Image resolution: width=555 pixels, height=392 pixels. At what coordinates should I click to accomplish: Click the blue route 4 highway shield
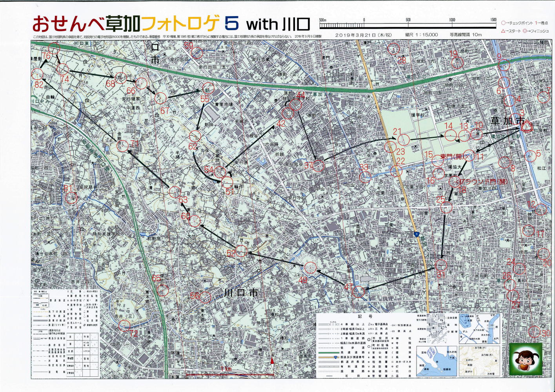tap(417, 235)
